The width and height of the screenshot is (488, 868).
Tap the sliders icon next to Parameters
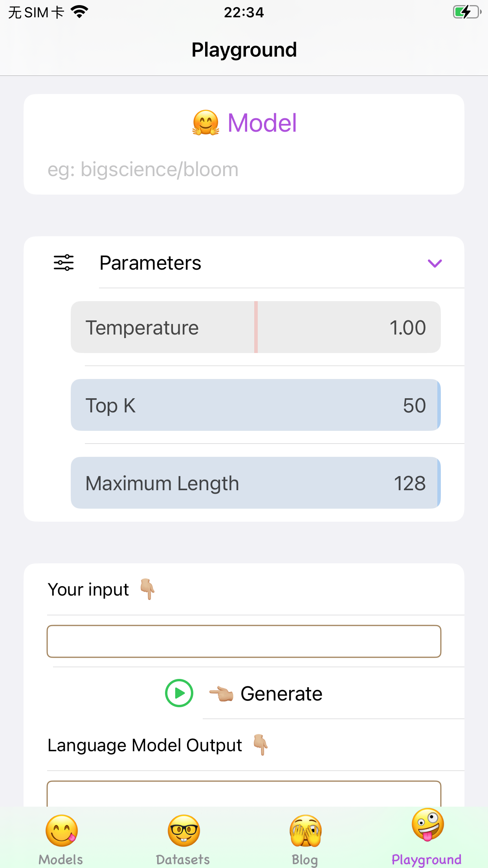64,263
